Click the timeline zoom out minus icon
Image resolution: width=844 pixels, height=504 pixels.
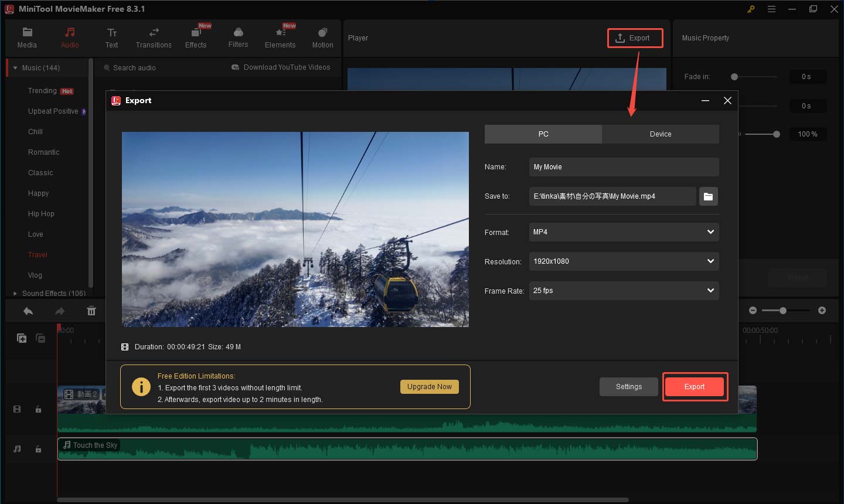pos(753,311)
